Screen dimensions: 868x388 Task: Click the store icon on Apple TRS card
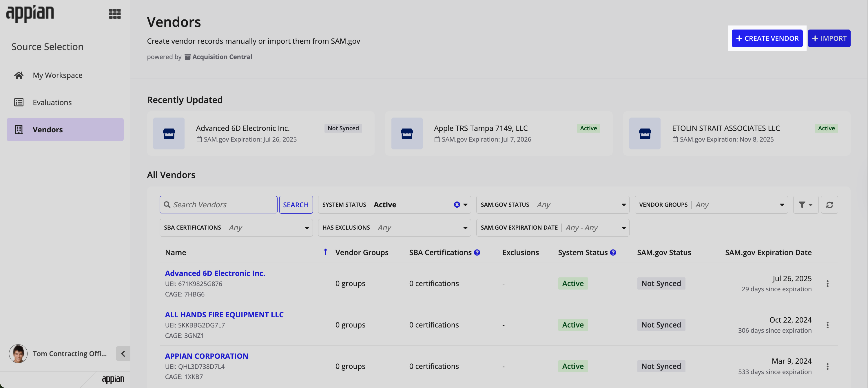(x=407, y=133)
